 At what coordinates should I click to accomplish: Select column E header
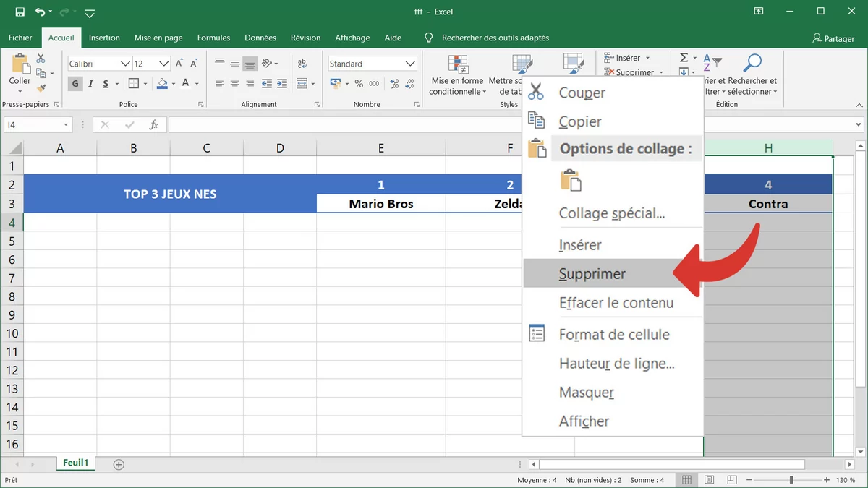[380, 148]
